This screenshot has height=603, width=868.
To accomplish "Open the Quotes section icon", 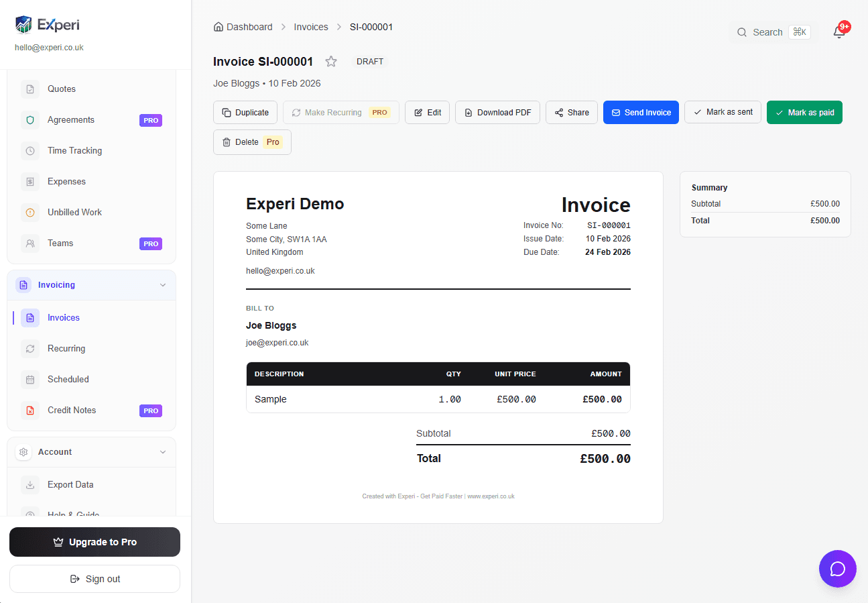I will pos(29,89).
